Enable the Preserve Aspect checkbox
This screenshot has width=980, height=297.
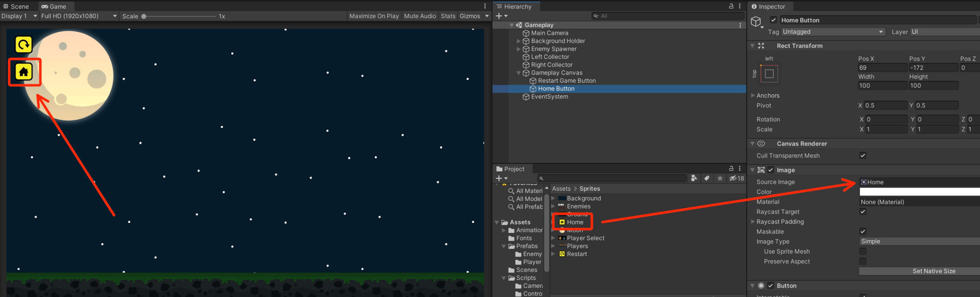tap(862, 261)
